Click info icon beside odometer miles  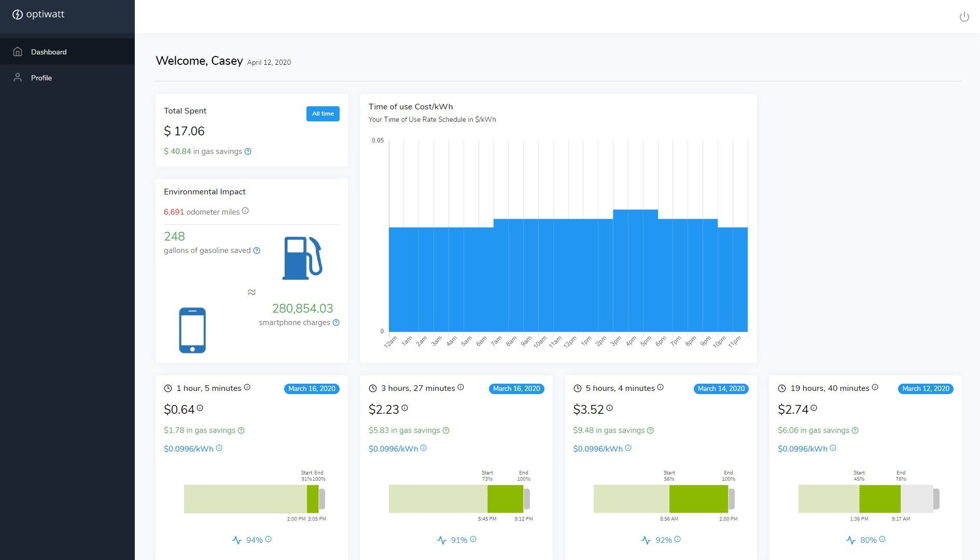click(245, 211)
